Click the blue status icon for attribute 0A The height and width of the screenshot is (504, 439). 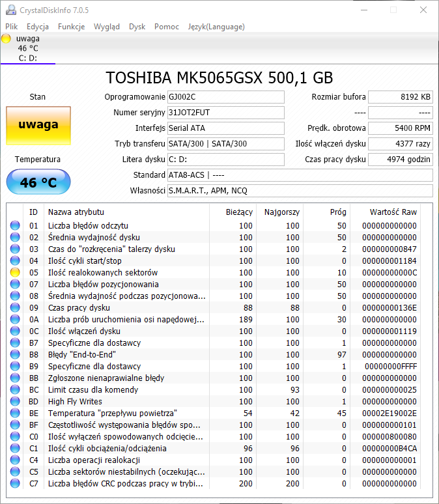pyautogui.click(x=15, y=319)
